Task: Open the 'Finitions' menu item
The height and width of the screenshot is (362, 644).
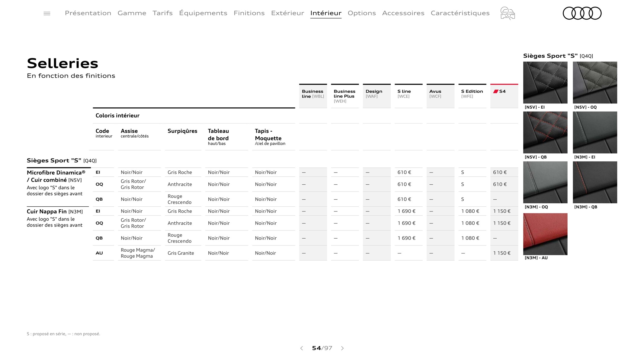Action: (249, 13)
